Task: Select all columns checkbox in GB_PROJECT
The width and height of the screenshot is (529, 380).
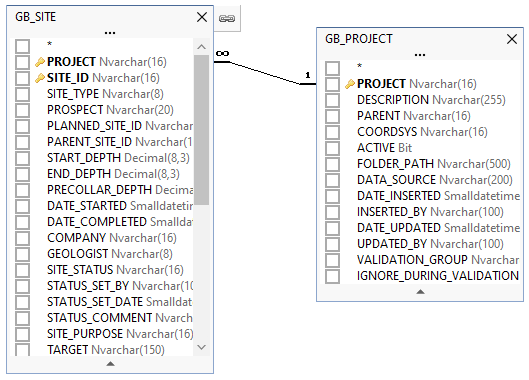Action: click(x=332, y=68)
